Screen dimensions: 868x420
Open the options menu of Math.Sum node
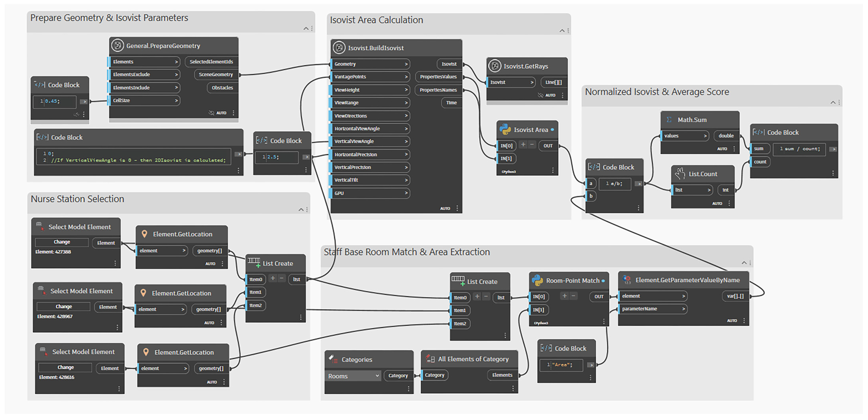click(734, 149)
